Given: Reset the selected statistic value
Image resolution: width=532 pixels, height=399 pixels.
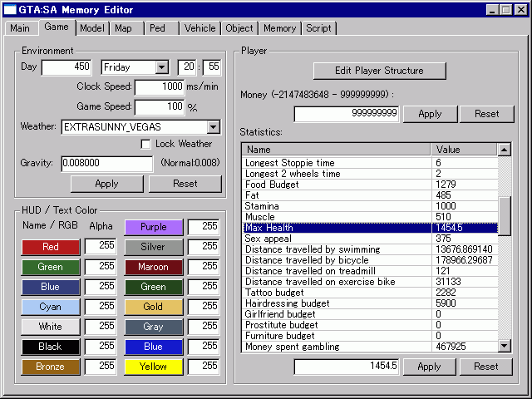Looking at the screenshot, I should click(485, 367).
